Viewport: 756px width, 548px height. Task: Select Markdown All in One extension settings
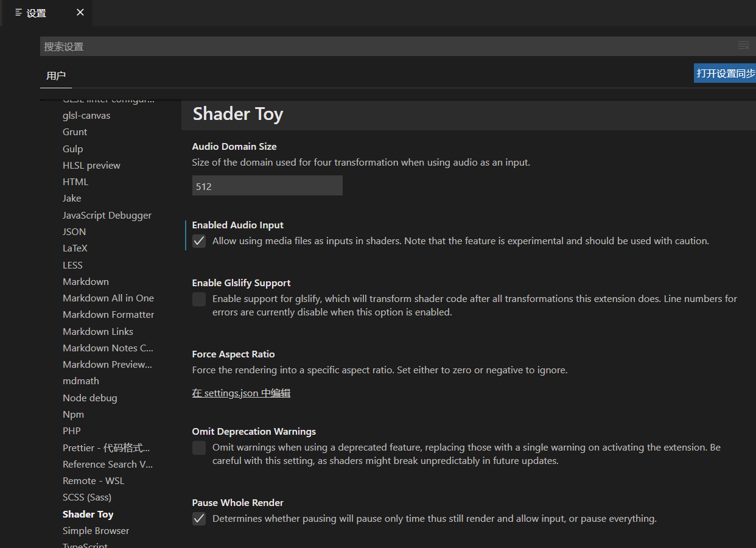coord(108,298)
